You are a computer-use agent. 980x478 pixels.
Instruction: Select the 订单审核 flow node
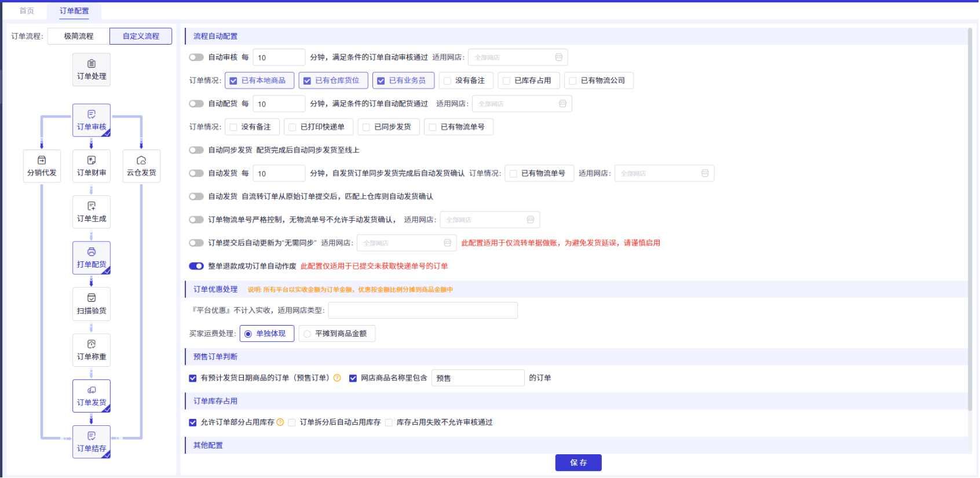[x=92, y=121]
